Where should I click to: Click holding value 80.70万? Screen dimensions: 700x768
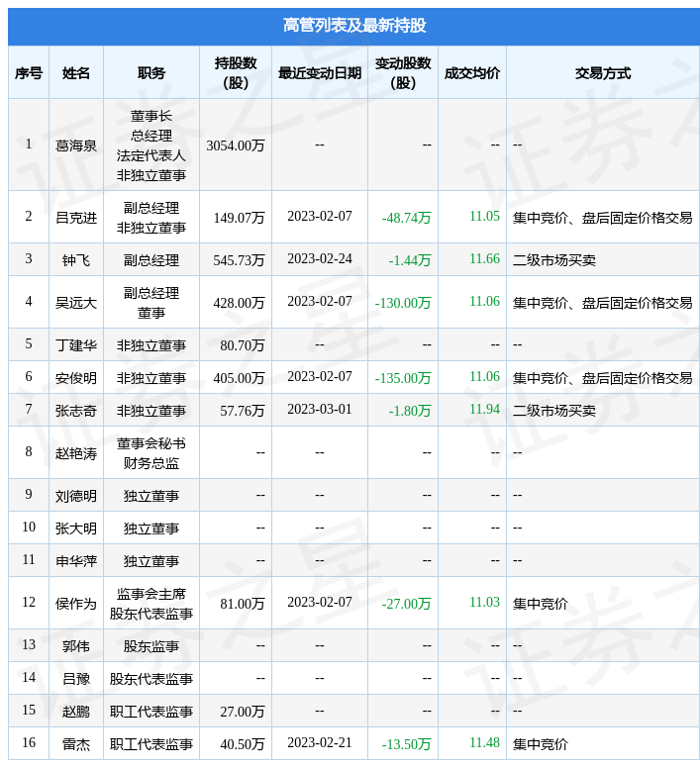pos(243,345)
